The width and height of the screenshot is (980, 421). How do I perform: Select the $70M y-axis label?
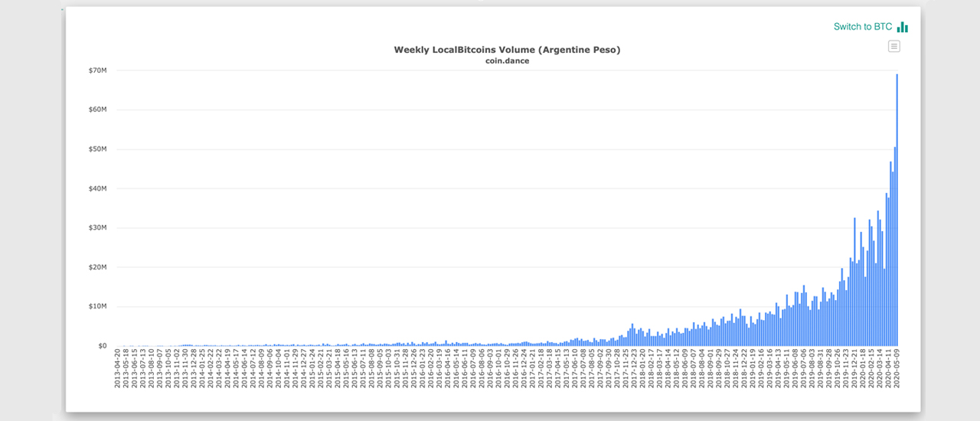(97, 70)
